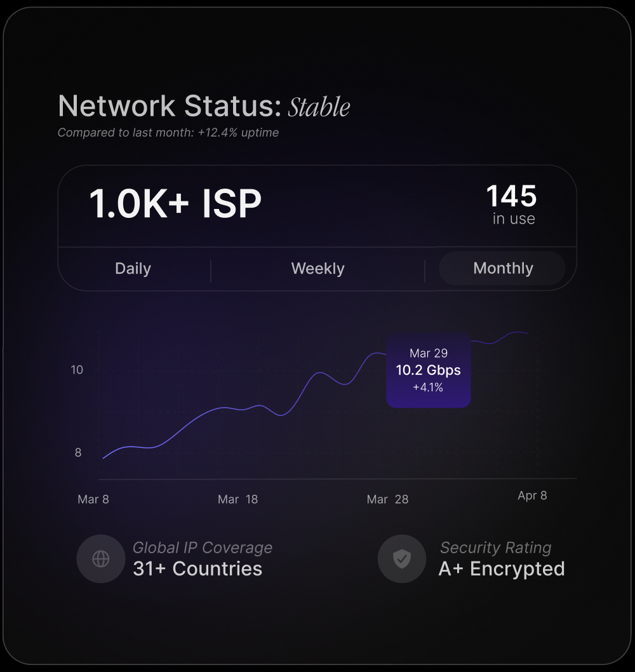
Task: Click the A+ Encrypted rating text
Action: (x=502, y=568)
